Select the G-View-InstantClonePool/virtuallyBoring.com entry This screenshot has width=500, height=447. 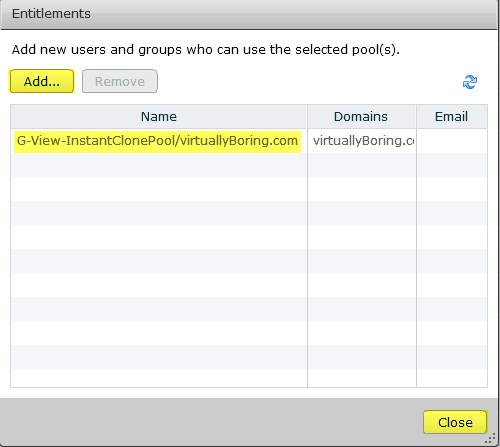157,141
